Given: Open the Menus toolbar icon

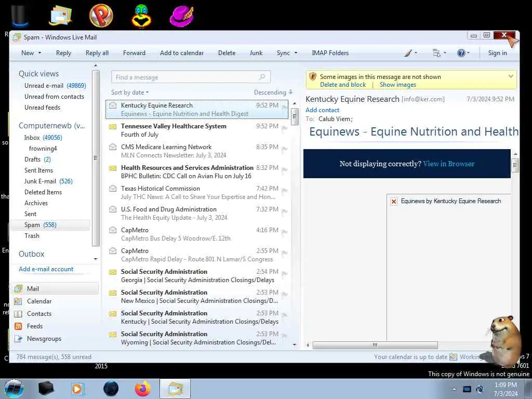Looking at the screenshot, I should [436, 53].
